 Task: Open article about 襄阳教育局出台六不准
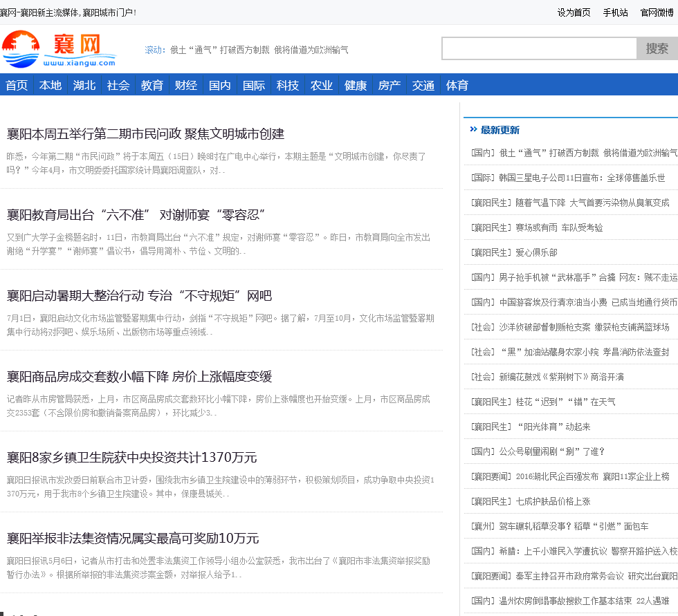point(136,215)
